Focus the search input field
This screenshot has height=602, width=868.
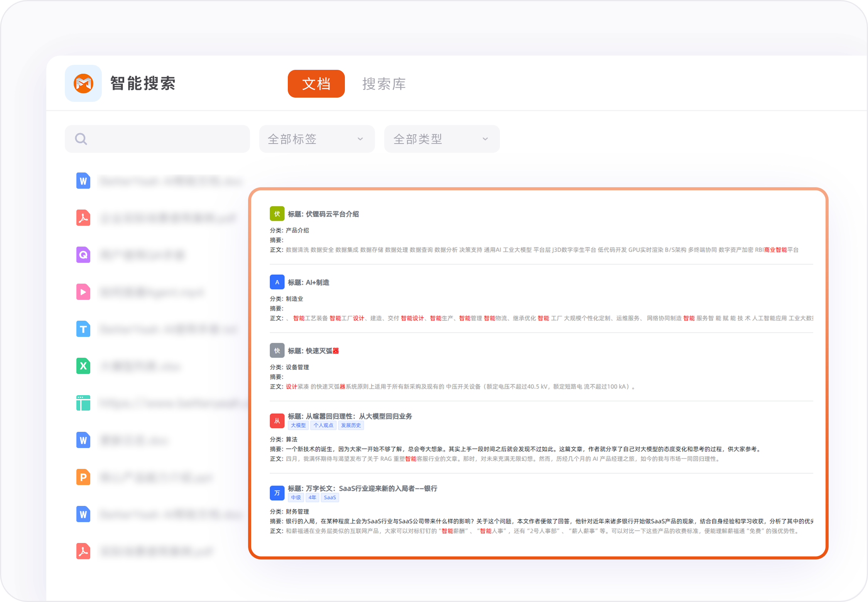coord(166,139)
